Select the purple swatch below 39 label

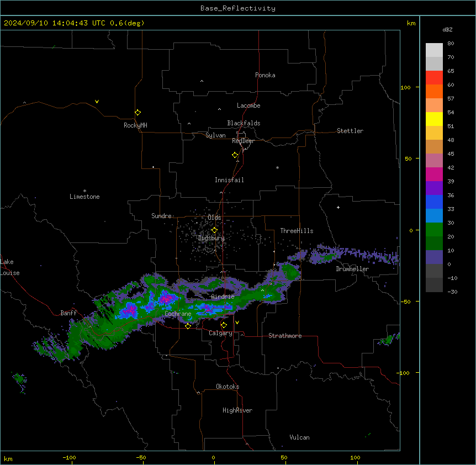point(434,188)
